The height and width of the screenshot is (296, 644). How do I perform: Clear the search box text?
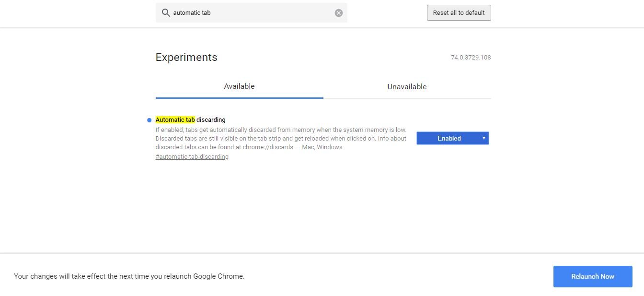pyautogui.click(x=339, y=13)
